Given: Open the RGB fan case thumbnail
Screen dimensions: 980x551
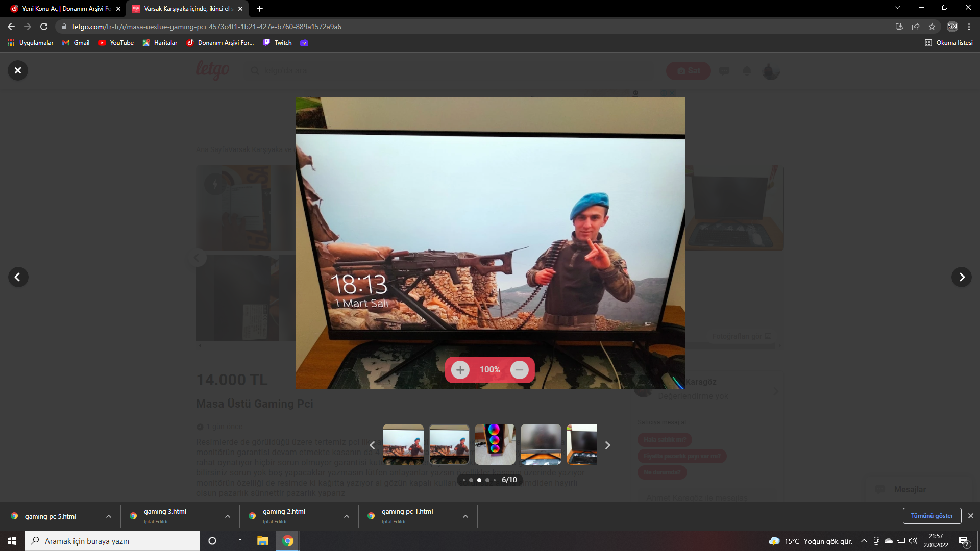Looking at the screenshot, I should click(x=495, y=444).
